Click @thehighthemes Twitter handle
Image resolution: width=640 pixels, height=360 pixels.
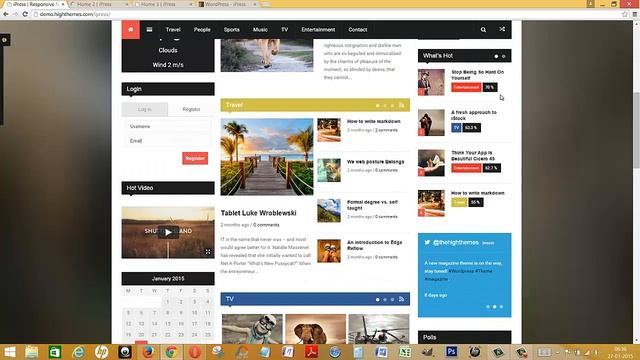pyautogui.click(x=456, y=242)
